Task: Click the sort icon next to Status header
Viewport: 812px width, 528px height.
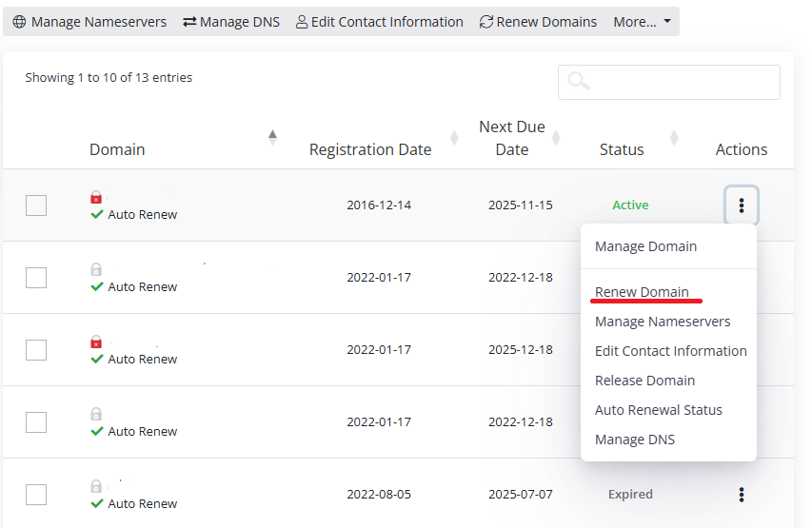Action: pos(674,138)
